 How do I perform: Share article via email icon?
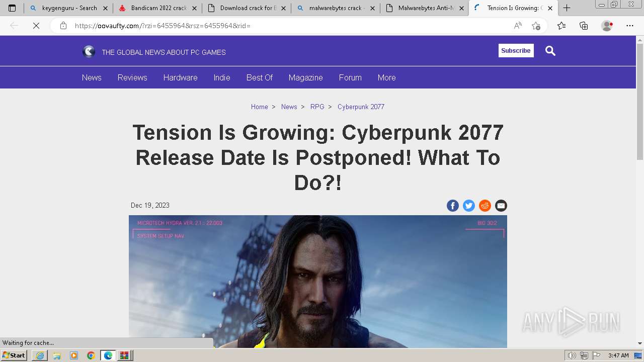(501, 206)
